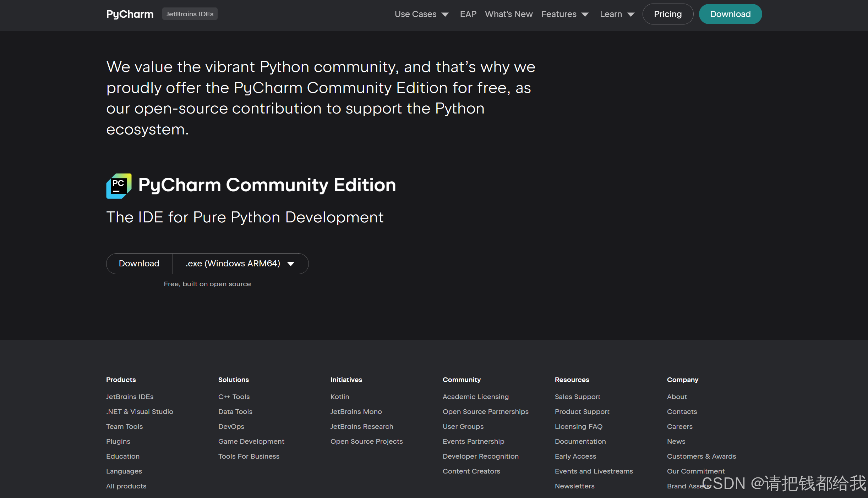Open the JetBrains IDEs badge
868x498 pixels.
tap(190, 14)
